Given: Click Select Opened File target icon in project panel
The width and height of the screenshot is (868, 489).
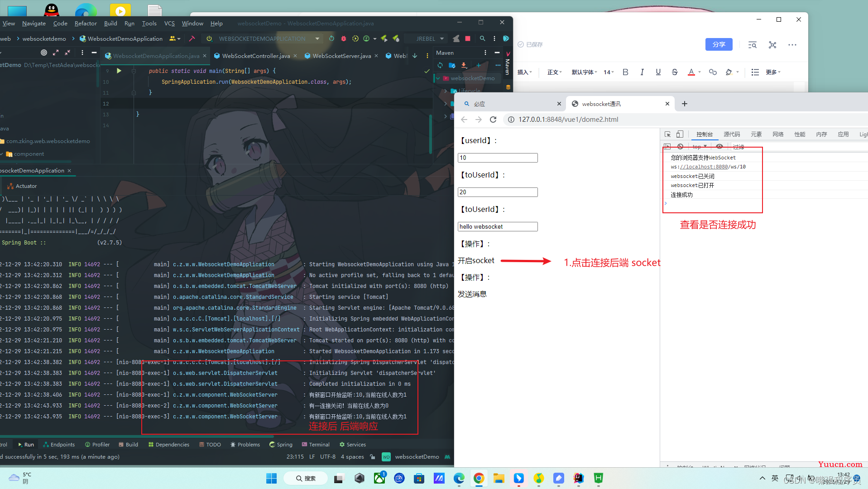Looking at the screenshot, I should coord(44,53).
